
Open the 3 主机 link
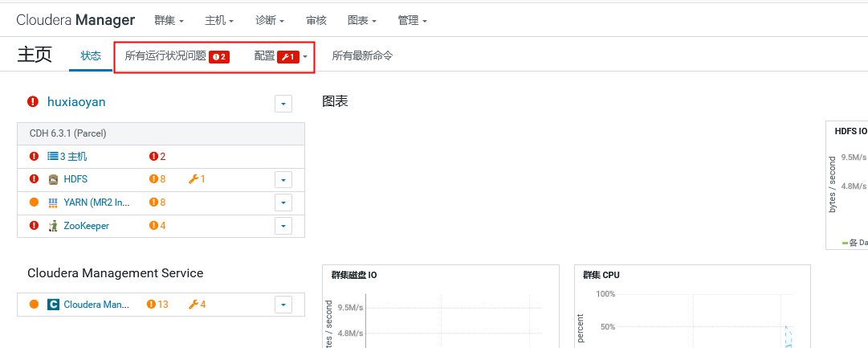73,157
